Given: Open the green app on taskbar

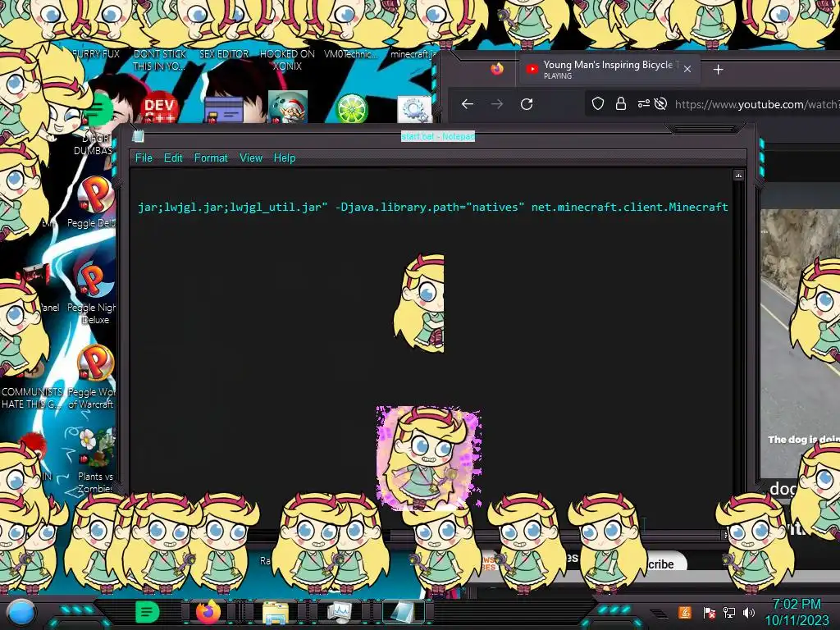Looking at the screenshot, I should (147, 612).
